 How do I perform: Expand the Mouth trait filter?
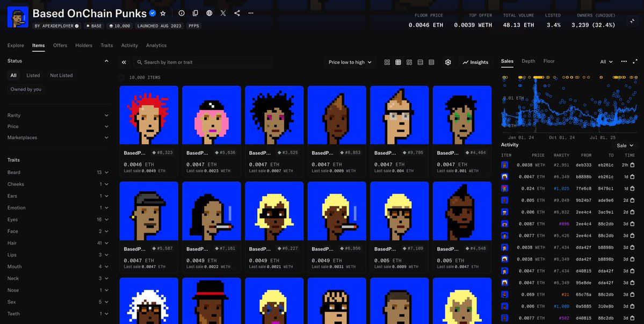tap(58, 267)
